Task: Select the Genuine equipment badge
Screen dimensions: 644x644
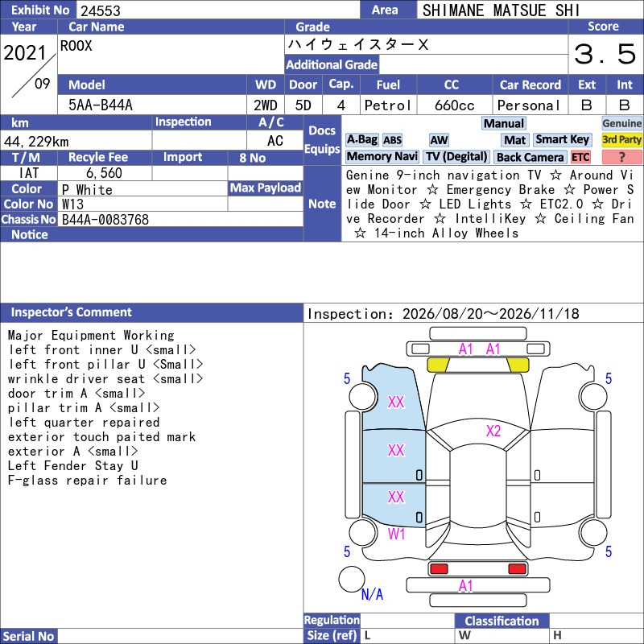Action: (621, 123)
